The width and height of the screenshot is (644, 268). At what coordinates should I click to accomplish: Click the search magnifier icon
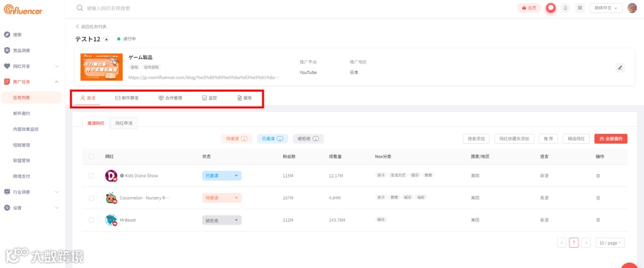coord(80,8)
